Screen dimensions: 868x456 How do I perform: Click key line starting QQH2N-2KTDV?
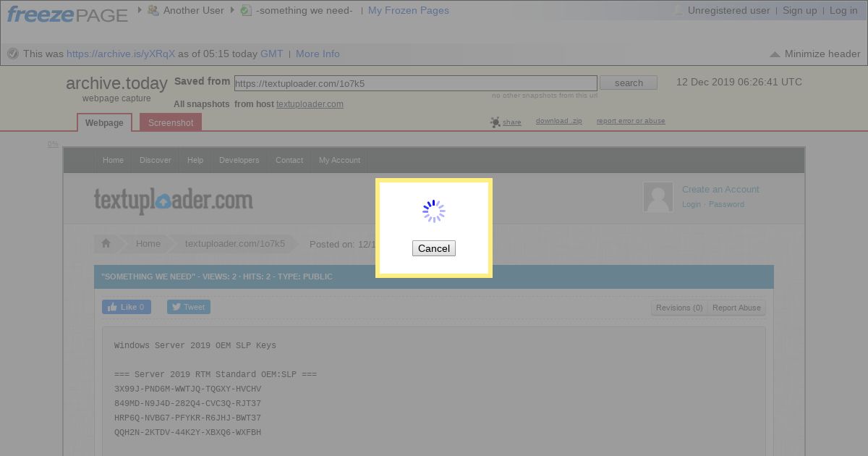(187, 433)
